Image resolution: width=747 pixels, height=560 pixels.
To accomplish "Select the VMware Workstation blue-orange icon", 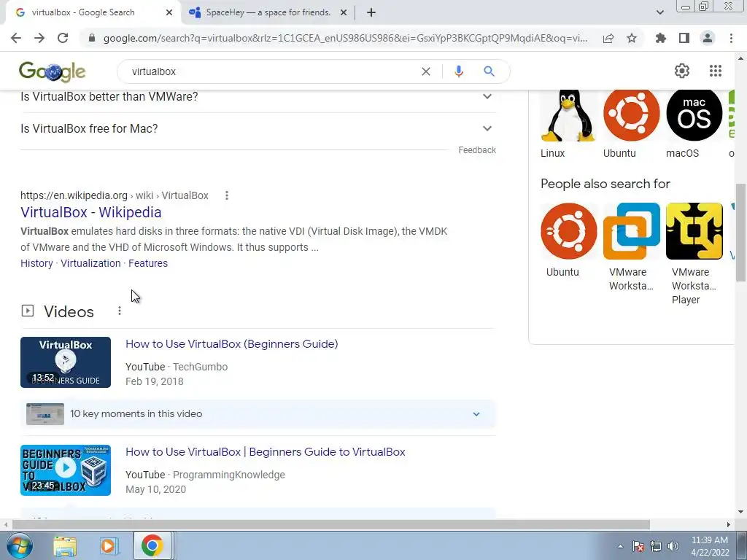I will click(631, 231).
